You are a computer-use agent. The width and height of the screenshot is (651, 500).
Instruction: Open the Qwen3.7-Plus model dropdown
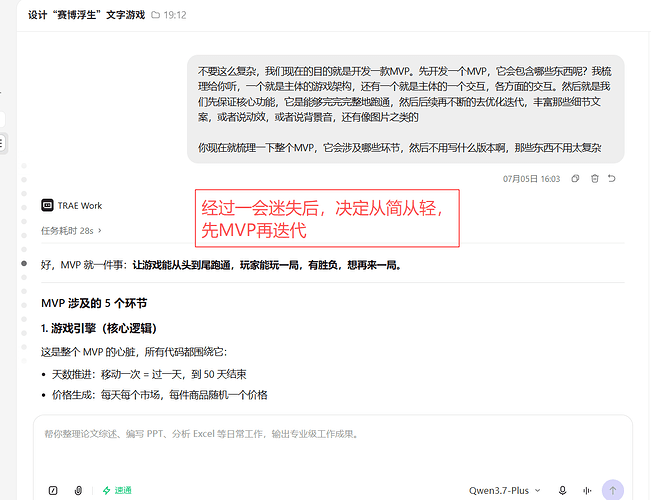click(504, 490)
